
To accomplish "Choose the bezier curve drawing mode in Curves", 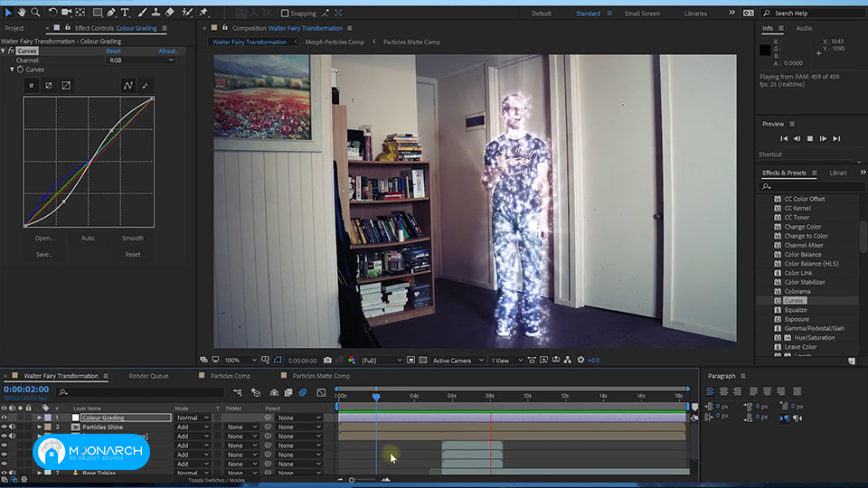I will point(127,85).
